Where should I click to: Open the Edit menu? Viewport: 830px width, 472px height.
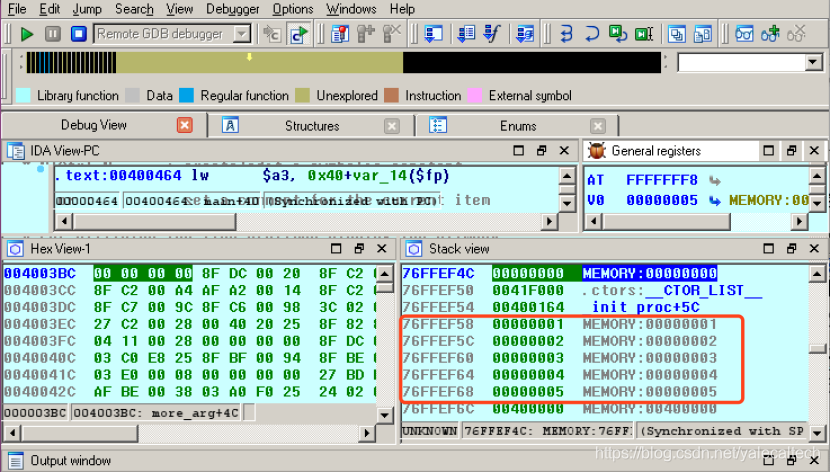pos(50,9)
